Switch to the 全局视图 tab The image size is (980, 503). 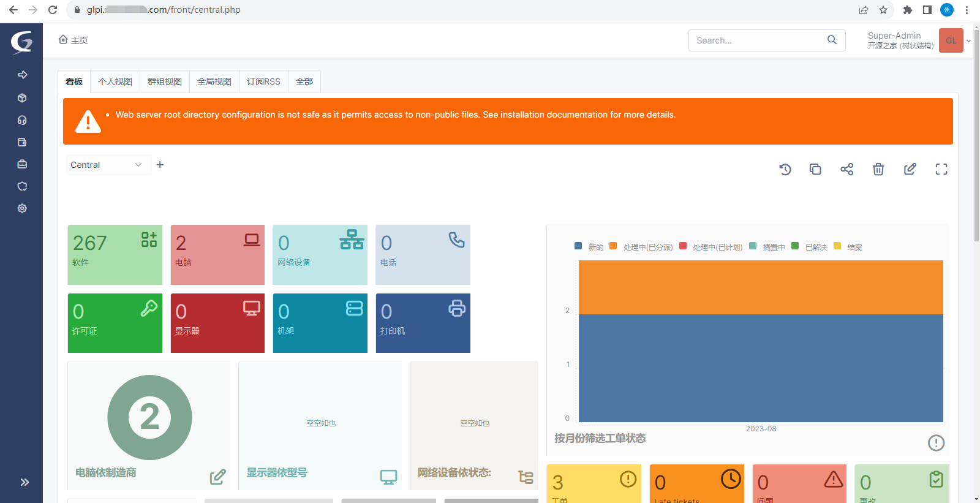[214, 81]
